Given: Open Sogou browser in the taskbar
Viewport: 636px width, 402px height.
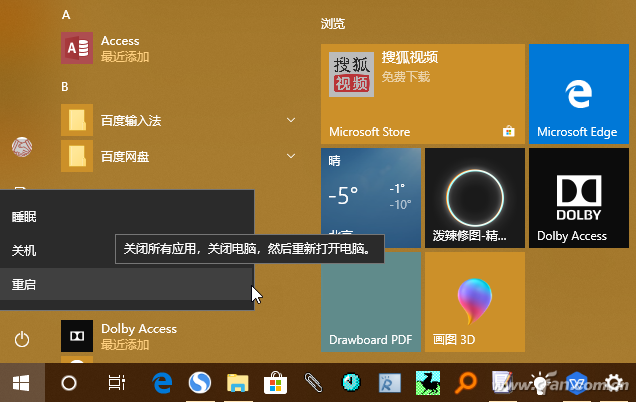Looking at the screenshot, I should coord(200,383).
